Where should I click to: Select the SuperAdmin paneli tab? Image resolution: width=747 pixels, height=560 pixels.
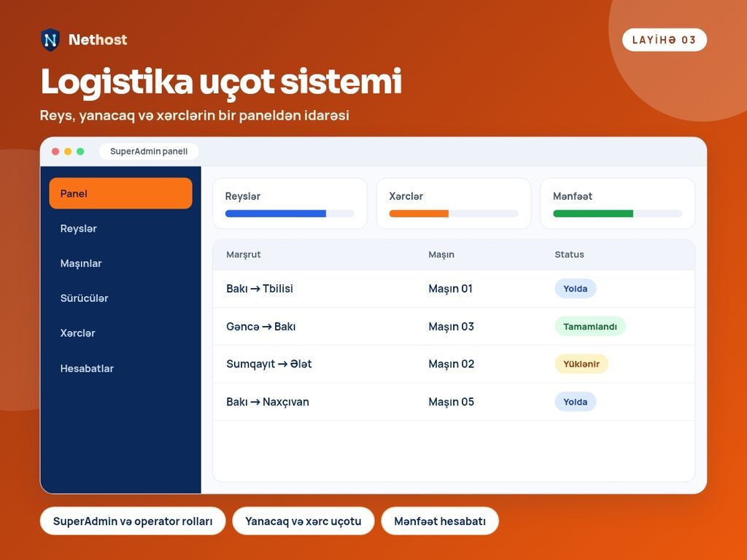point(149,152)
